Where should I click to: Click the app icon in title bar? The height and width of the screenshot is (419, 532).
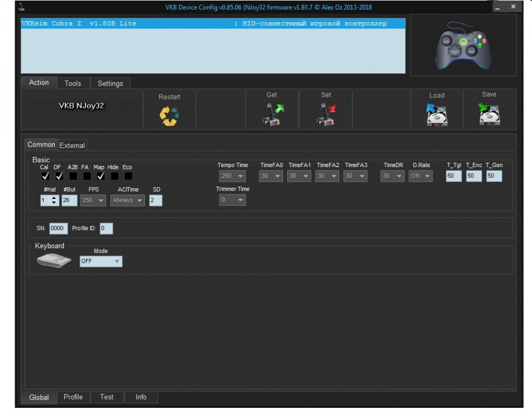pyautogui.click(x=22, y=7)
